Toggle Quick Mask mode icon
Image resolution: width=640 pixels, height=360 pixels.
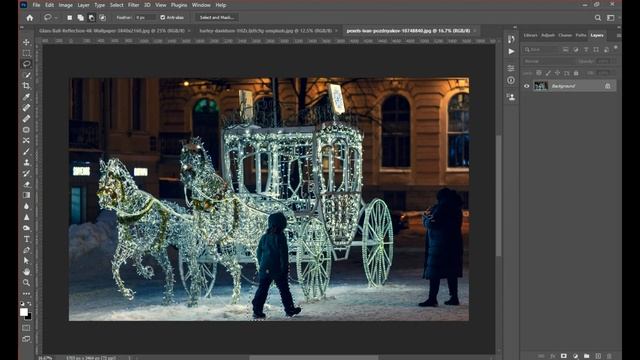coord(26,328)
